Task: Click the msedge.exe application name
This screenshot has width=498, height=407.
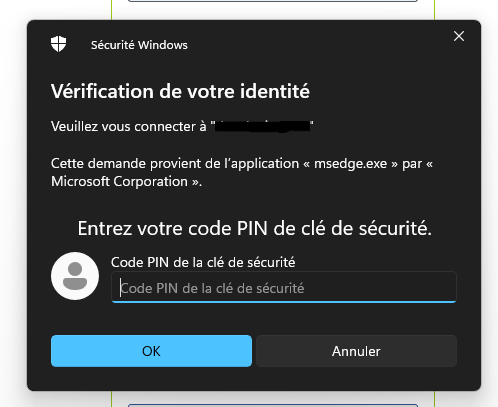Action: click(x=351, y=164)
